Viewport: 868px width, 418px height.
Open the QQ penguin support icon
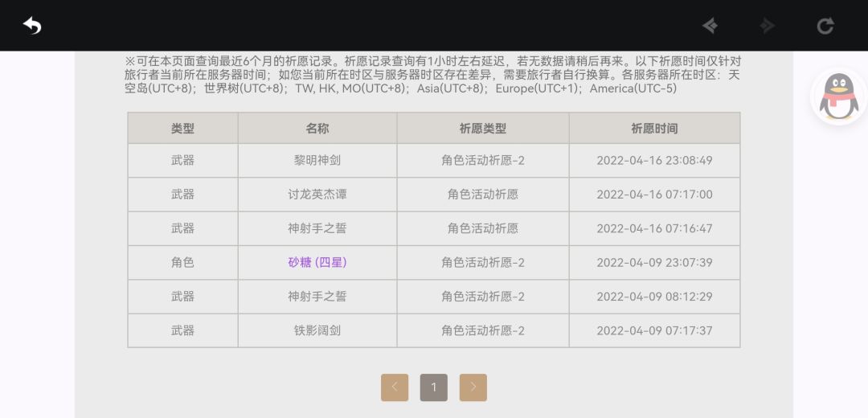click(x=838, y=96)
